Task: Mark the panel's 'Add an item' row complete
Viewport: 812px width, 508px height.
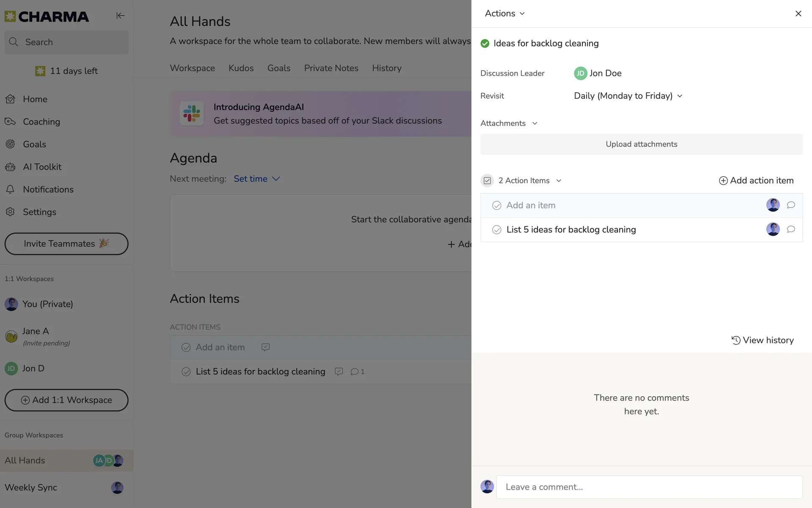Action: (x=497, y=205)
